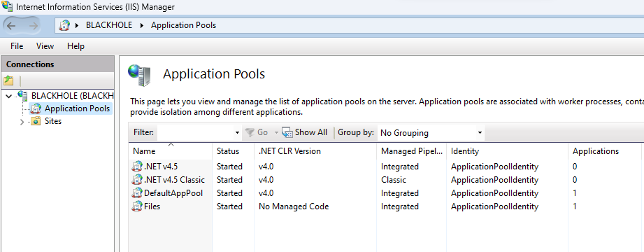This screenshot has height=252, width=644.
Task: Click the Application Pools tree node icon
Action: pos(36,108)
